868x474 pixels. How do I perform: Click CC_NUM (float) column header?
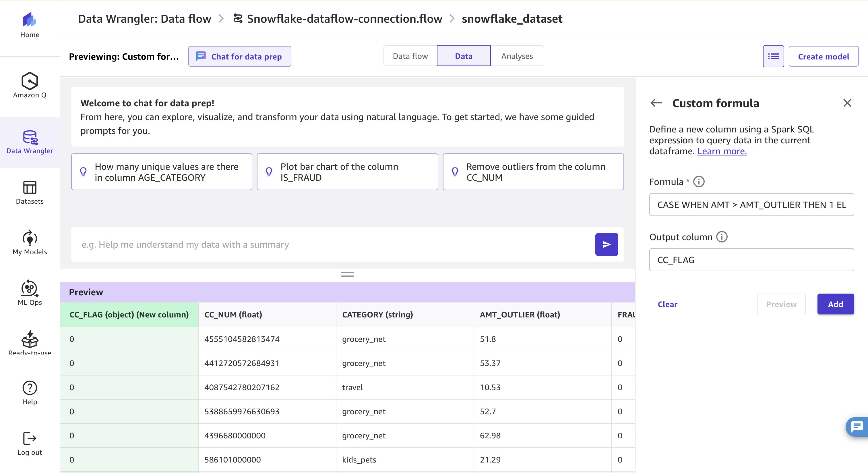[267, 315]
